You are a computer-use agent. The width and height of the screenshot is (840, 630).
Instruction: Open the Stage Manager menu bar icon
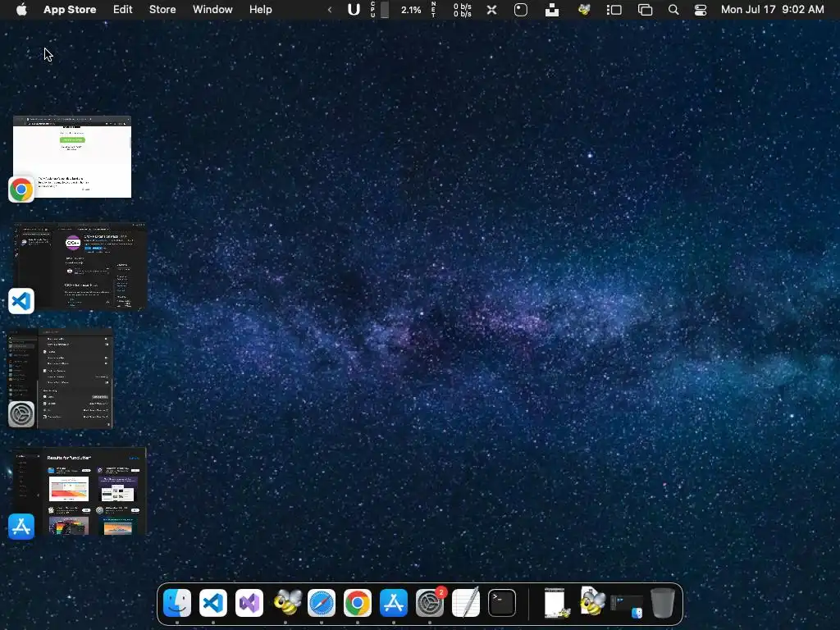pos(614,9)
